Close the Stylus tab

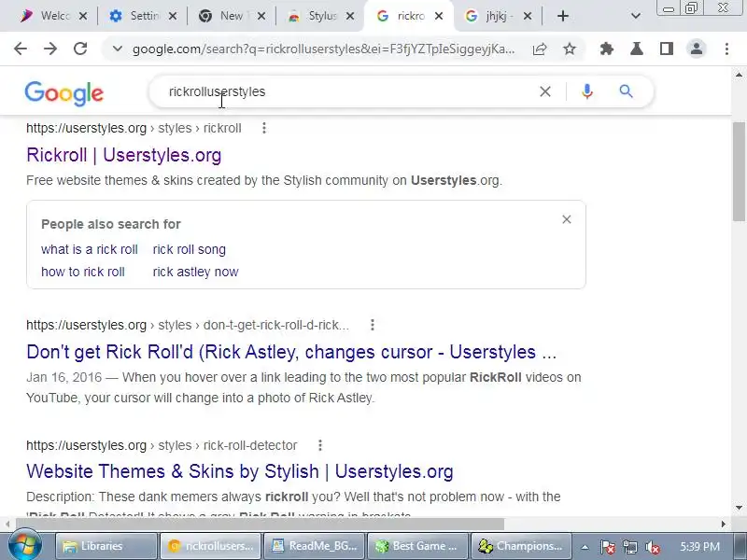(x=350, y=16)
